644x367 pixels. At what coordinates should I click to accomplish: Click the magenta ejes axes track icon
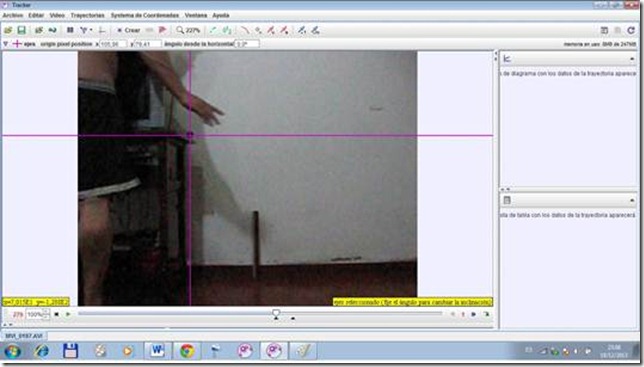[17, 44]
